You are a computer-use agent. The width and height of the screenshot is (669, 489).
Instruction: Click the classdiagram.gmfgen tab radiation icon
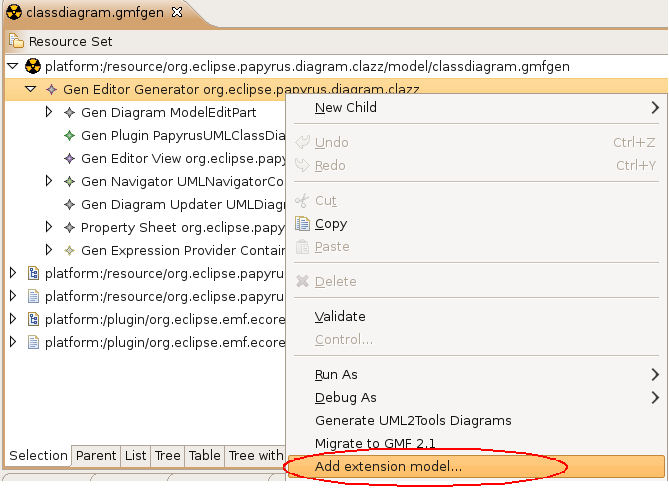[x=14, y=12]
